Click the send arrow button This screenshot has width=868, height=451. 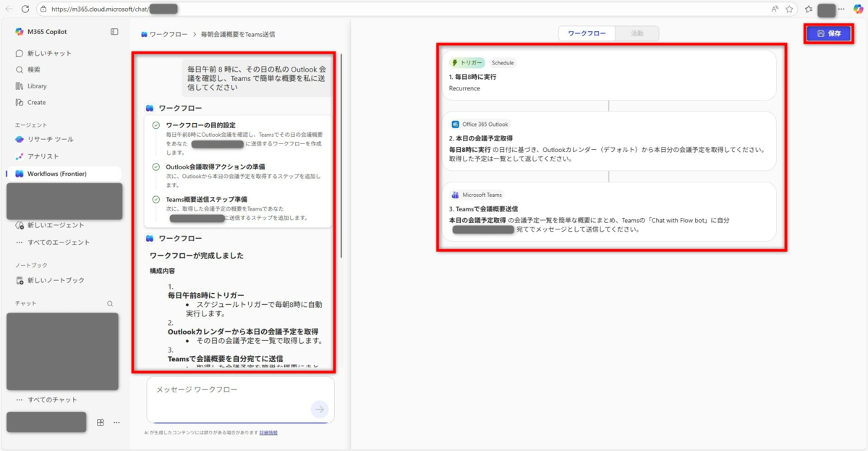click(320, 410)
